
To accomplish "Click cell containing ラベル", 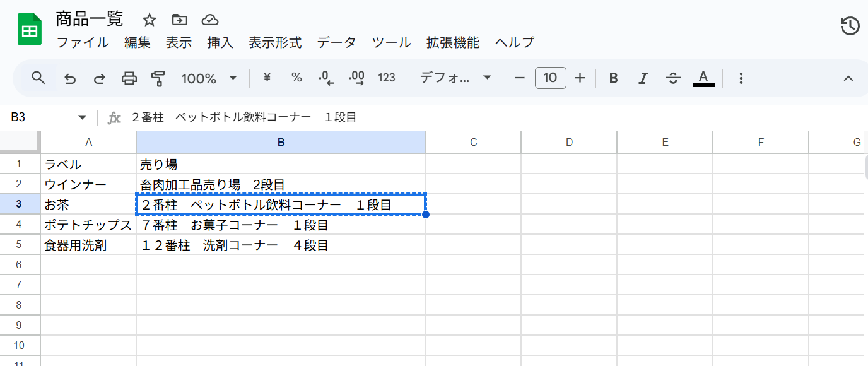I will pos(88,164).
